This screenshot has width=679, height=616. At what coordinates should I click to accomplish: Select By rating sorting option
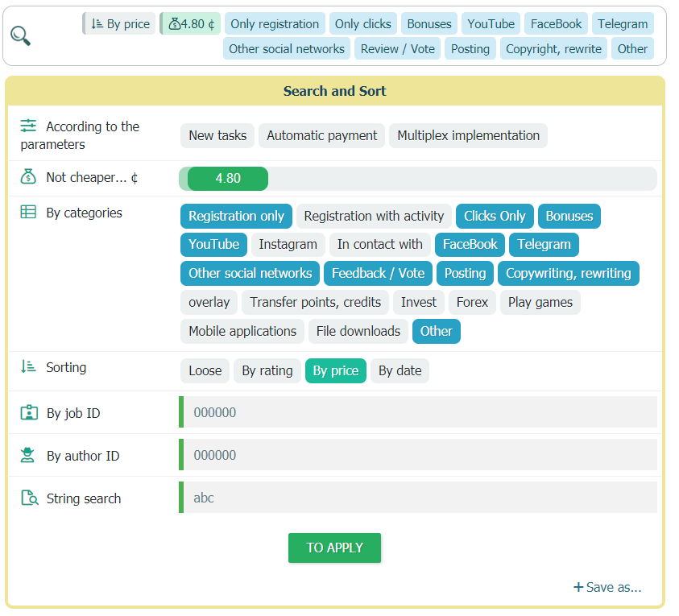[x=267, y=371]
